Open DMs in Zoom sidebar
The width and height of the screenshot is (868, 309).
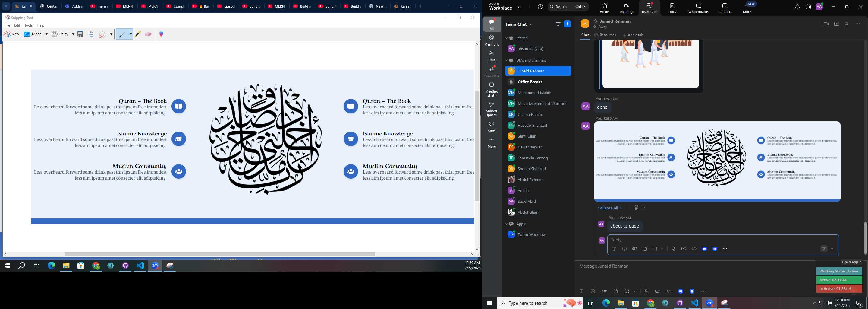(492, 56)
